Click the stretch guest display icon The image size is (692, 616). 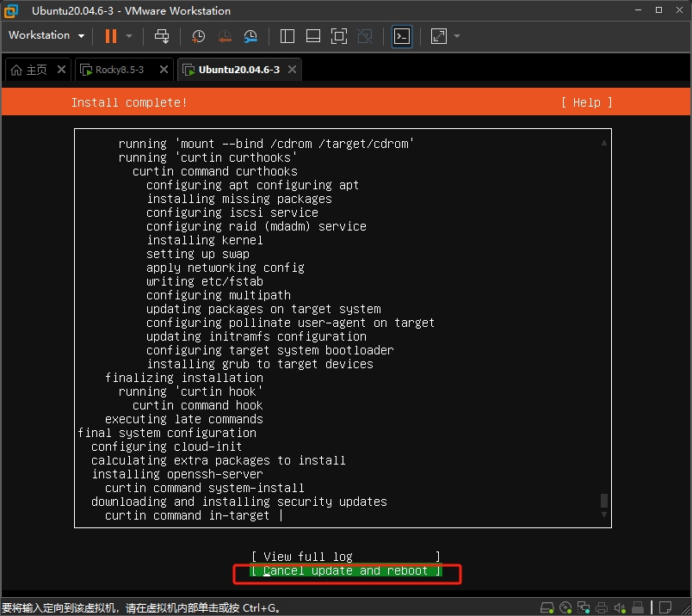coord(439,36)
